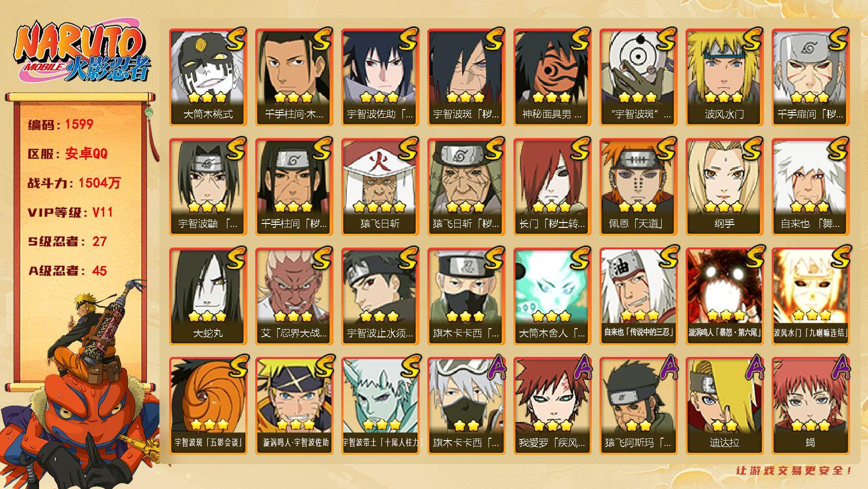This screenshot has height=489, width=868.
Task: Select the 蝎 A-rank ninja card
Action: (810, 405)
